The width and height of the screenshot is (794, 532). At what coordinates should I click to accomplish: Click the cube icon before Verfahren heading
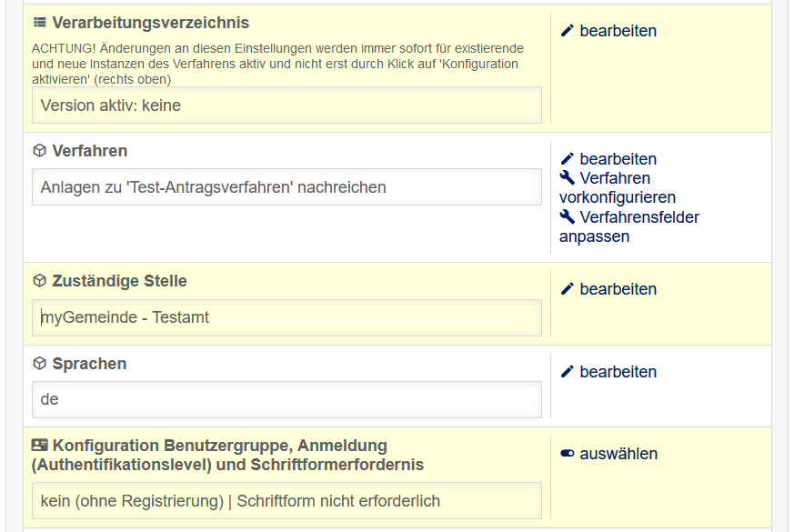coord(40,151)
